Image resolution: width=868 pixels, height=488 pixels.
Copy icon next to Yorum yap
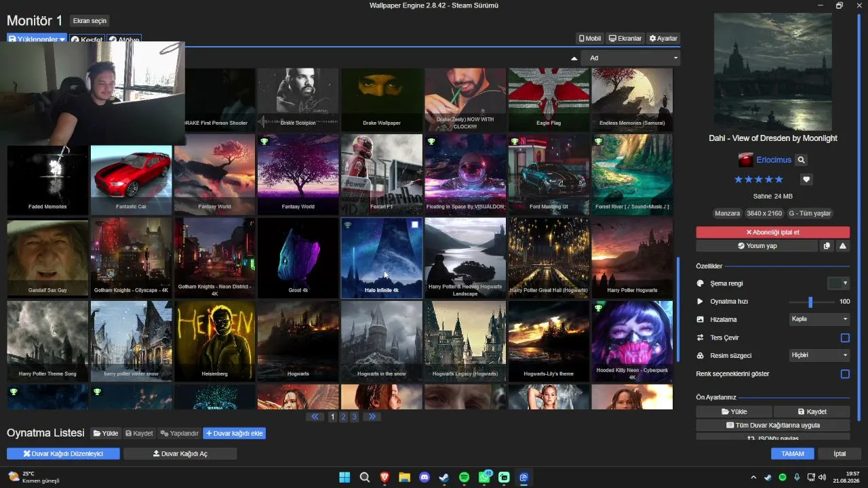tap(827, 246)
